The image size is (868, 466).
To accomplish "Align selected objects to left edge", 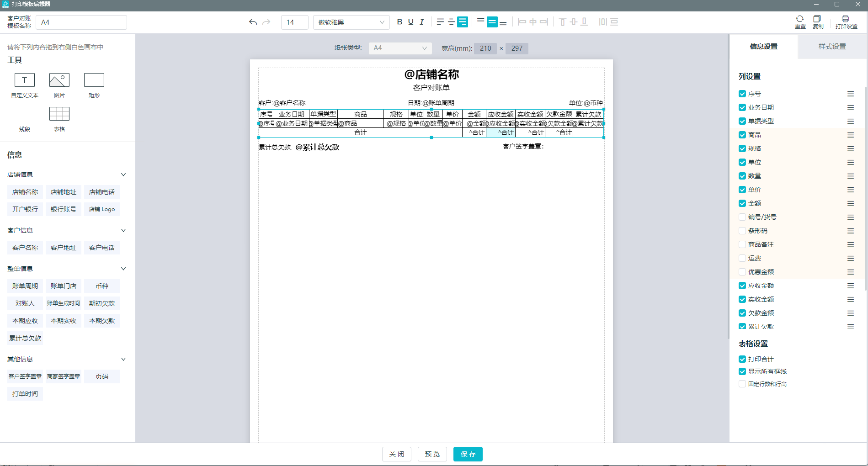I will [x=522, y=22].
